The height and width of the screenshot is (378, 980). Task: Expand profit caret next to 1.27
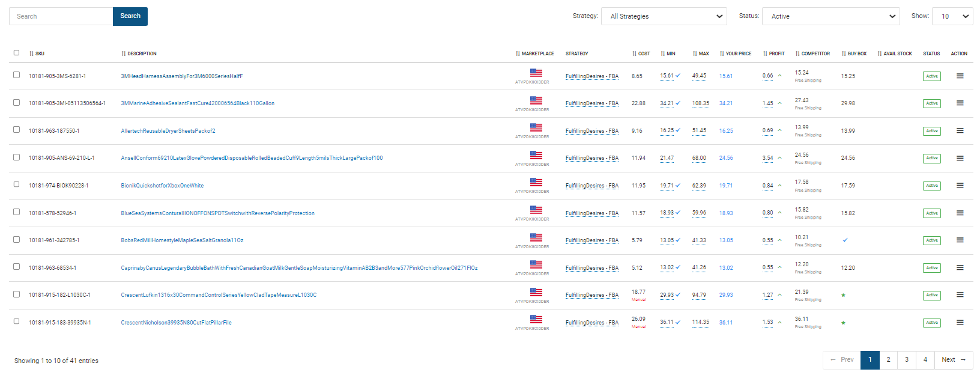779,295
